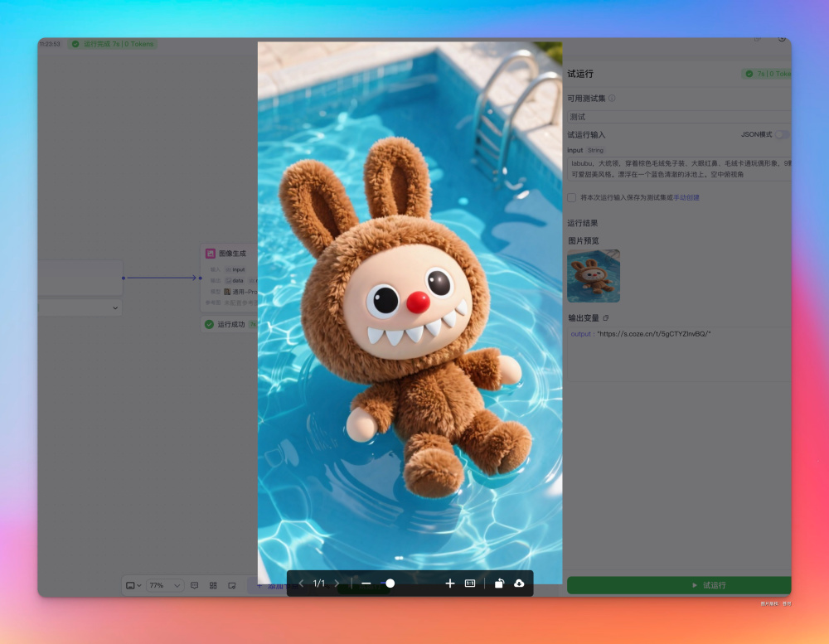The image size is (829, 644).
Task: Open the 图片预览 thumbnail
Action: pyautogui.click(x=594, y=276)
